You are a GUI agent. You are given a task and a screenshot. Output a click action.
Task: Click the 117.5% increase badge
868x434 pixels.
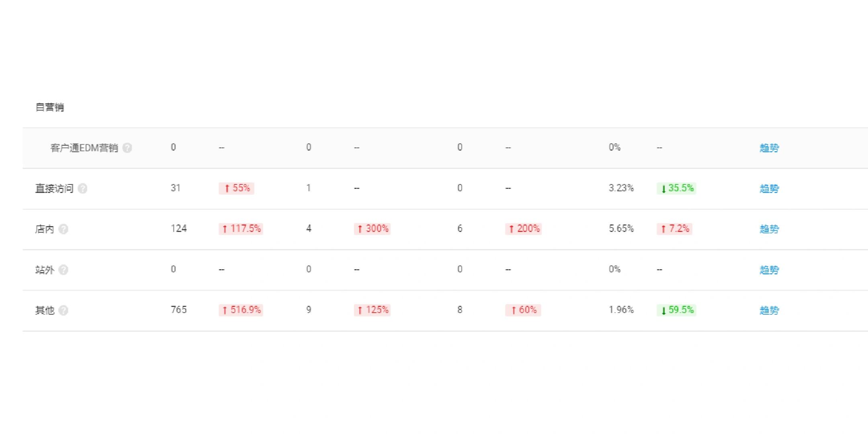pyautogui.click(x=241, y=229)
